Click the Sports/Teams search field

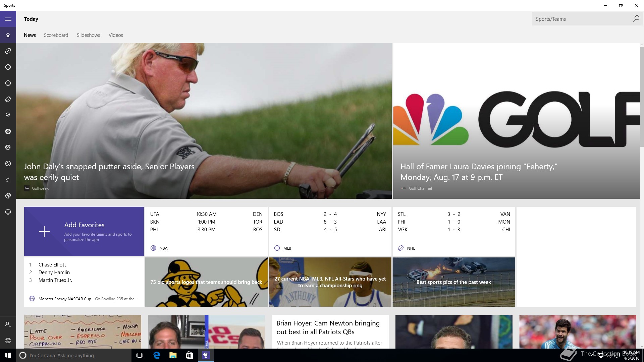pos(582,19)
